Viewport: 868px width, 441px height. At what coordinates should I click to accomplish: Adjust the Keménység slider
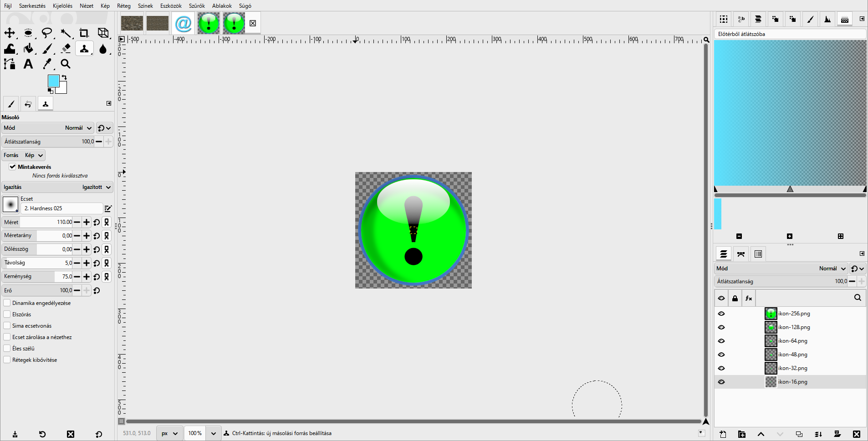click(37, 276)
